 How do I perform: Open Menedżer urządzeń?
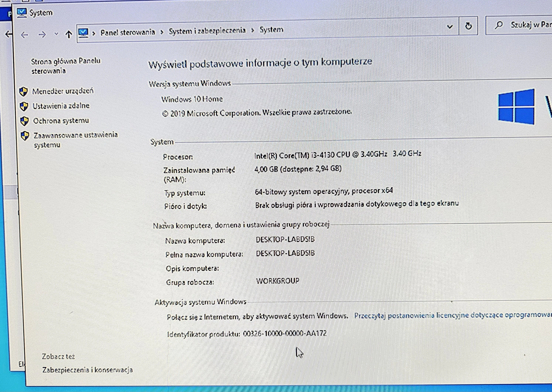point(63,91)
